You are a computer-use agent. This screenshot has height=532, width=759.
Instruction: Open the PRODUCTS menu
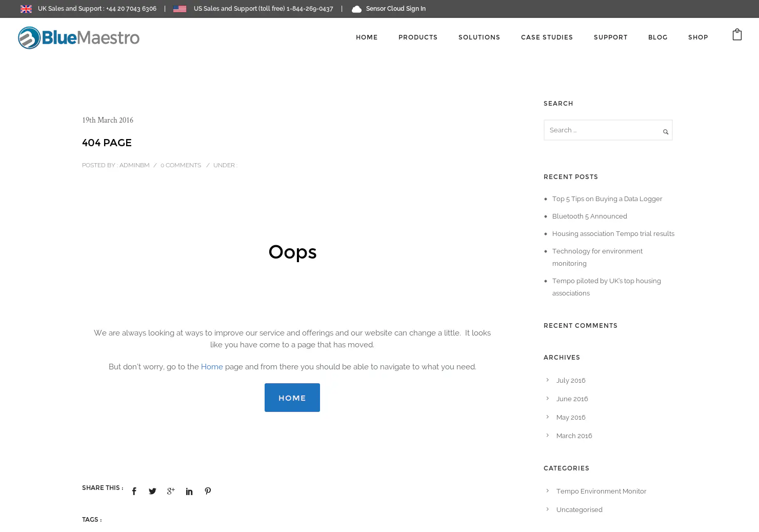point(418,37)
